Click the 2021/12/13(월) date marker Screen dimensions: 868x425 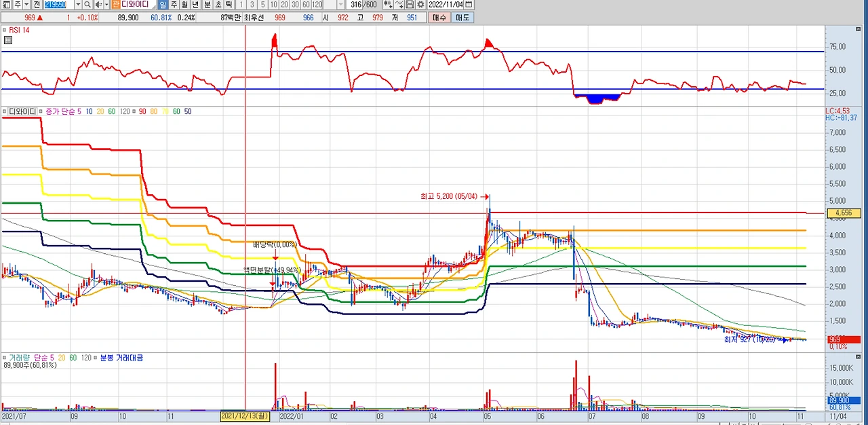(x=245, y=415)
